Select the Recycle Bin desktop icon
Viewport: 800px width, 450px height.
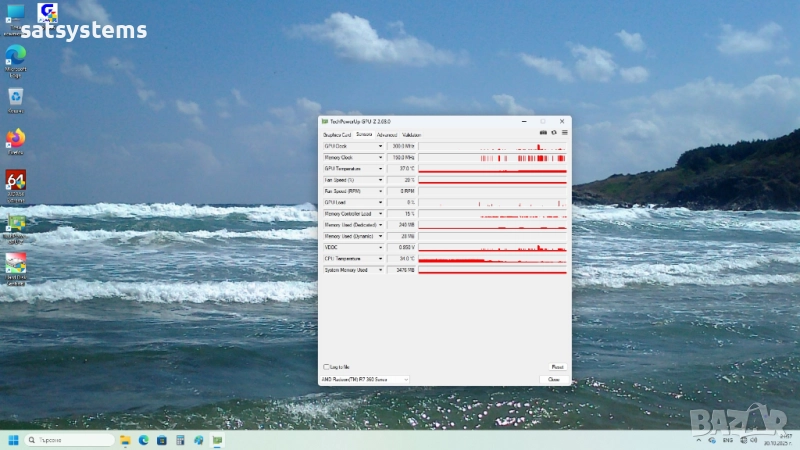tap(15, 97)
